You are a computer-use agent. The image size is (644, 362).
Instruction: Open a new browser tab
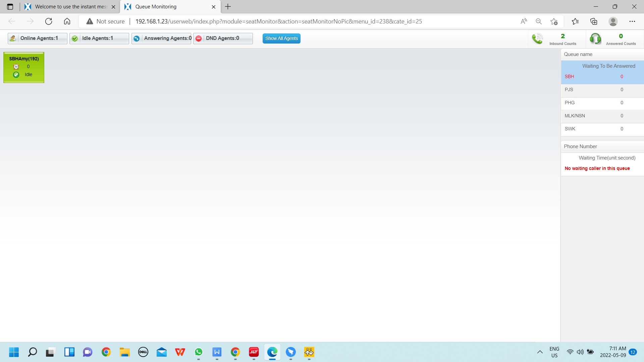[228, 7]
